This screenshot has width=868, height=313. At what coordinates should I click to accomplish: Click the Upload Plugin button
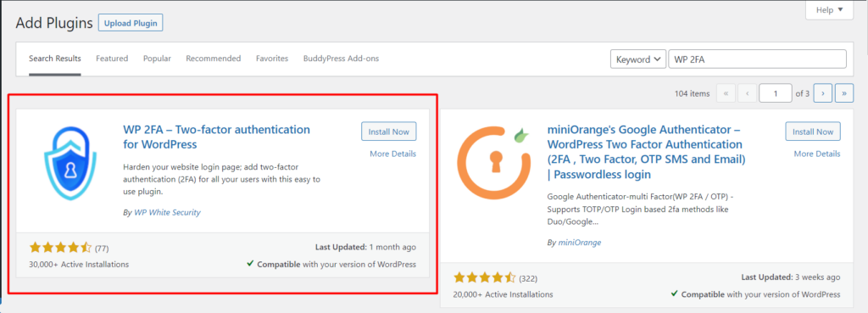pyautogui.click(x=131, y=23)
